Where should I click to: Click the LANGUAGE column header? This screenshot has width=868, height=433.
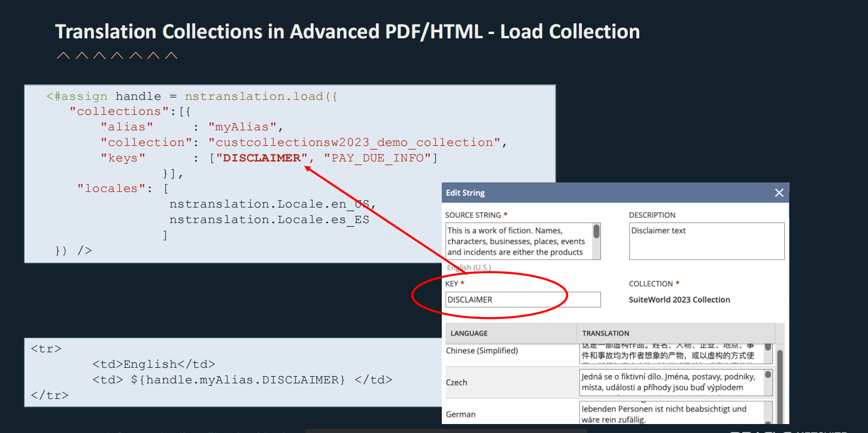(x=510, y=333)
